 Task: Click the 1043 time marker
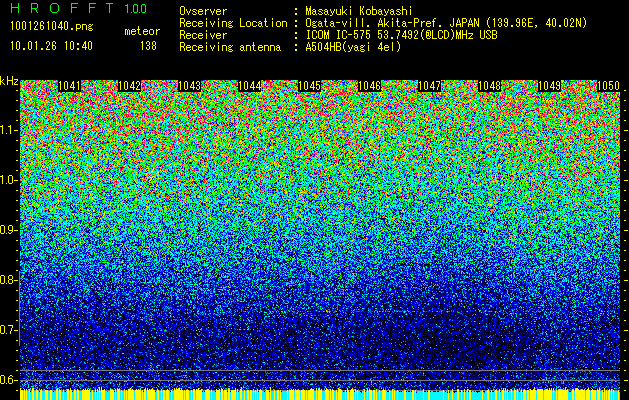tap(189, 86)
